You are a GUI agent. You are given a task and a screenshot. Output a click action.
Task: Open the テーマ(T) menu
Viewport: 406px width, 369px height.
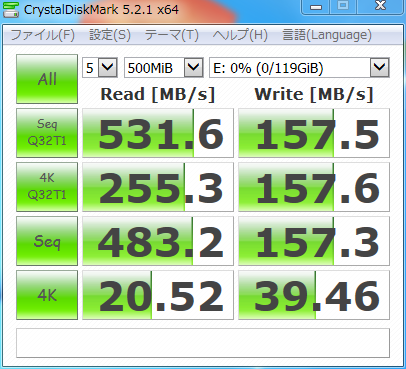[172, 35]
